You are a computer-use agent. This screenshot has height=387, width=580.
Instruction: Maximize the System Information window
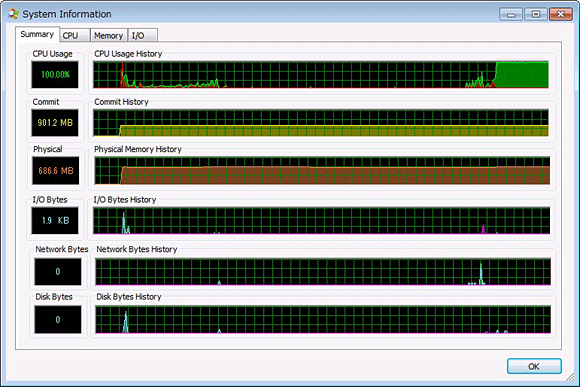tap(536, 14)
